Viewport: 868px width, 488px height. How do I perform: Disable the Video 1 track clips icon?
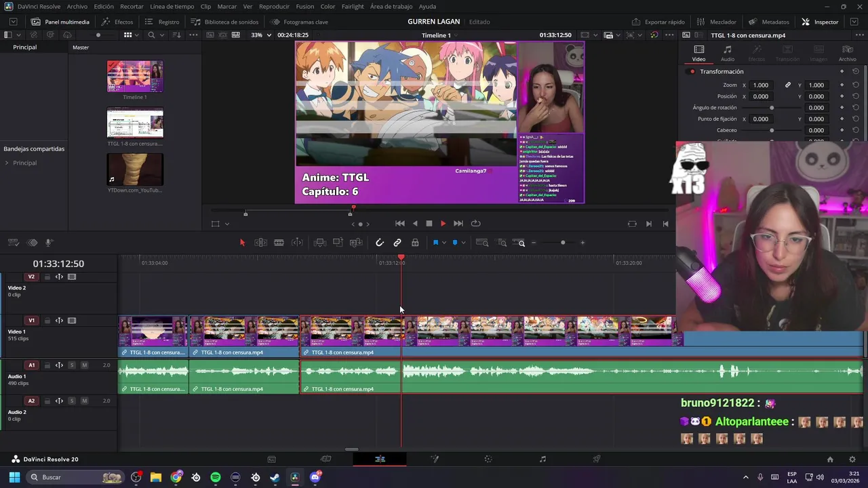coord(72,321)
